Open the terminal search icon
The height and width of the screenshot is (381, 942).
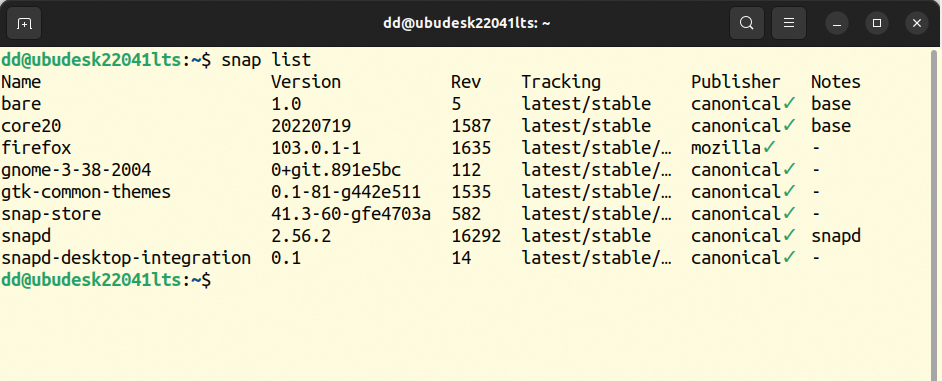click(747, 23)
